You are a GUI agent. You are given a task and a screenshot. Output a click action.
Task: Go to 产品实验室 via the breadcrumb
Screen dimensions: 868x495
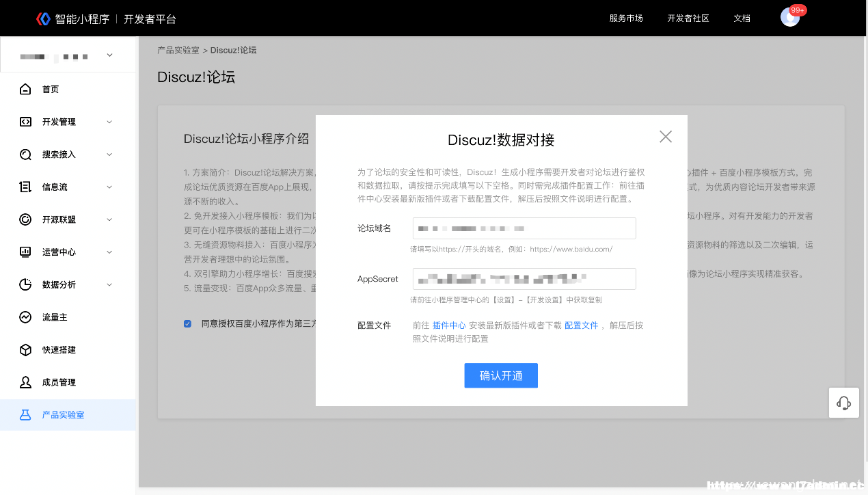[178, 51]
